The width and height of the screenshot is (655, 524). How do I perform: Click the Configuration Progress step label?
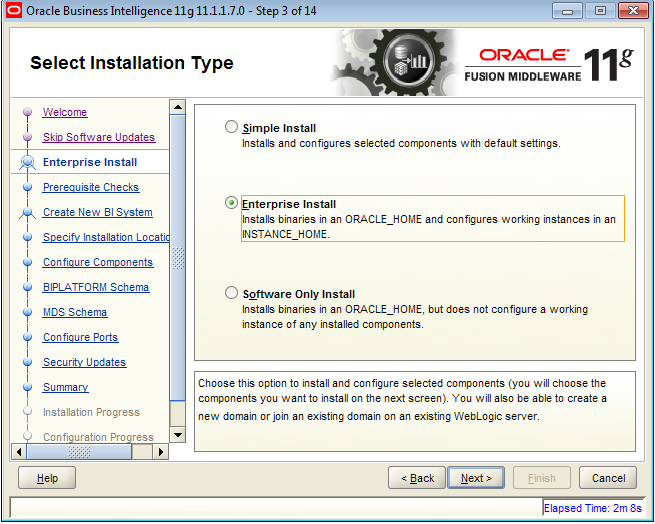(x=98, y=437)
